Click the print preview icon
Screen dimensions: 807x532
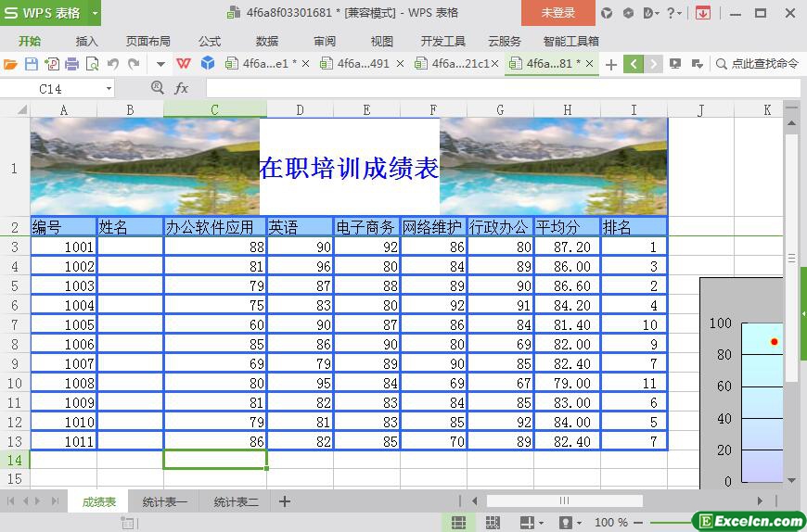coord(93,64)
